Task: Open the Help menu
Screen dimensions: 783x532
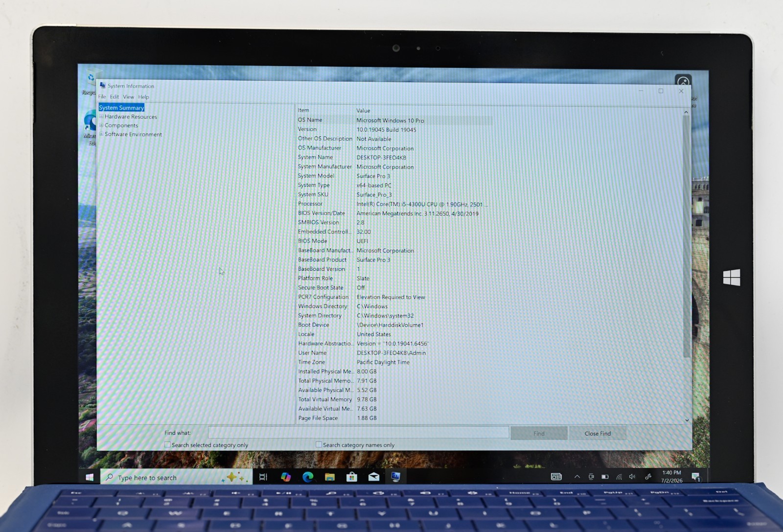Action: [143, 97]
